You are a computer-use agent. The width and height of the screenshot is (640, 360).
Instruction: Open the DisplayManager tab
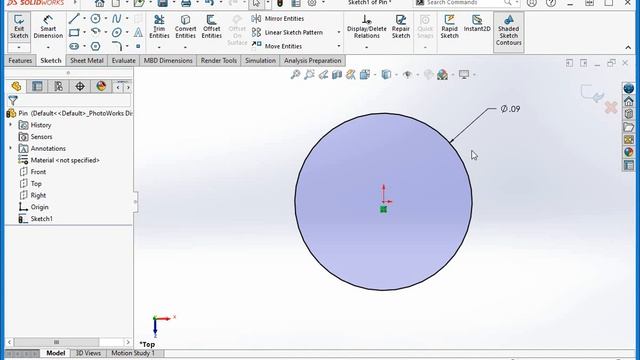101,86
